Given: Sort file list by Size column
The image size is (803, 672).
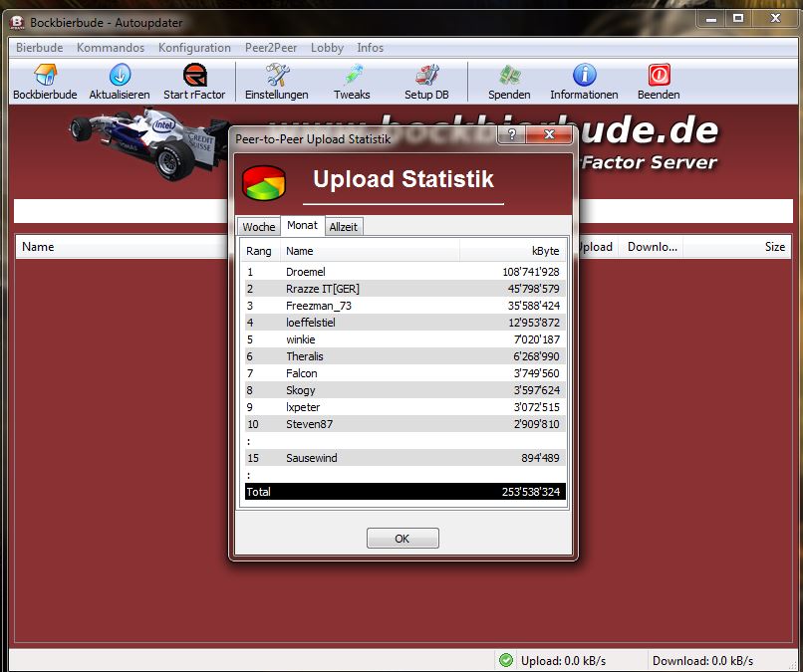Looking at the screenshot, I should click(x=774, y=247).
